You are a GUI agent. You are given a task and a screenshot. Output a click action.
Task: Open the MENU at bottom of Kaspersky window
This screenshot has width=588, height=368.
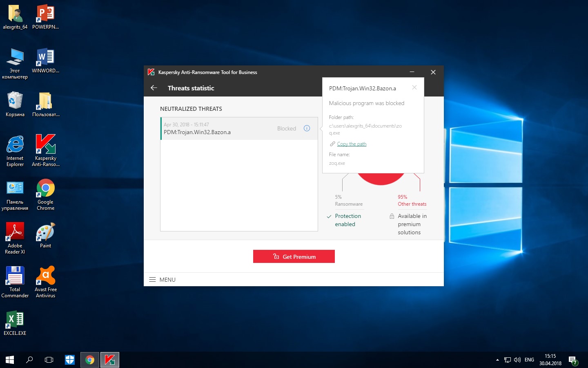(x=163, y=280)
